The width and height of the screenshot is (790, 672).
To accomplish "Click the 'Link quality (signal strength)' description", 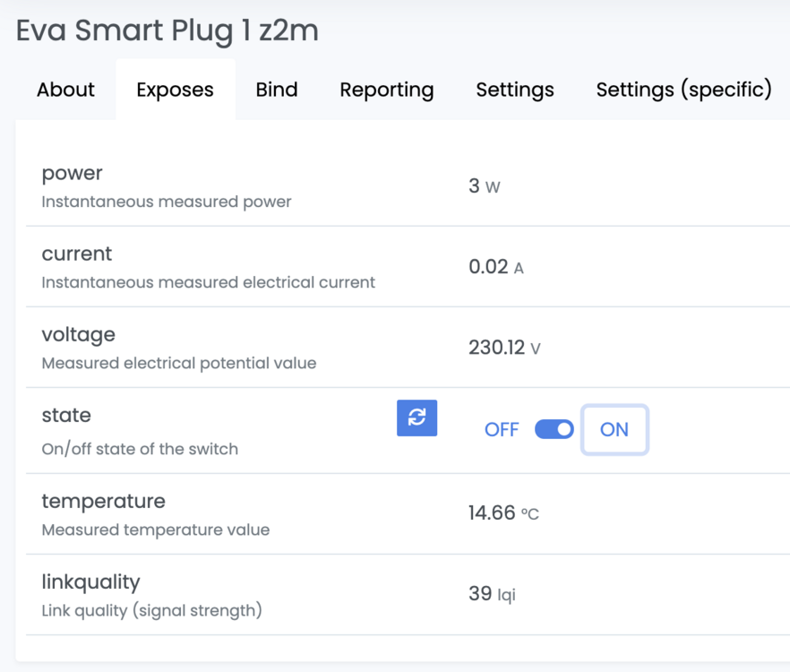I will [x=151, y=610].
